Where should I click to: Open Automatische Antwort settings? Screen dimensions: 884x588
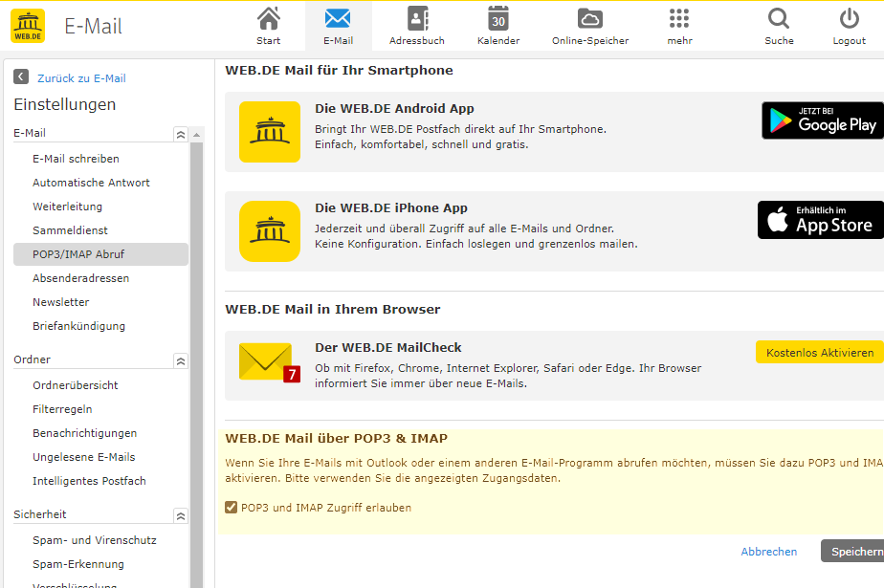91,183
